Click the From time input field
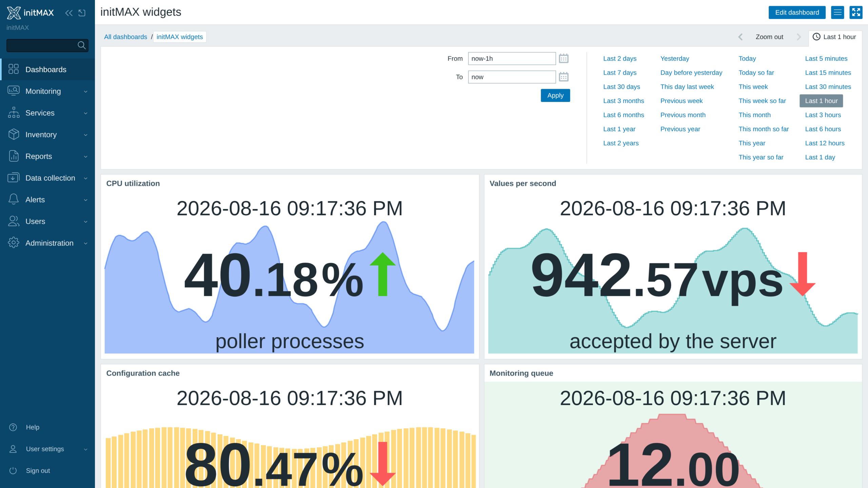 [x=512, y=59]
